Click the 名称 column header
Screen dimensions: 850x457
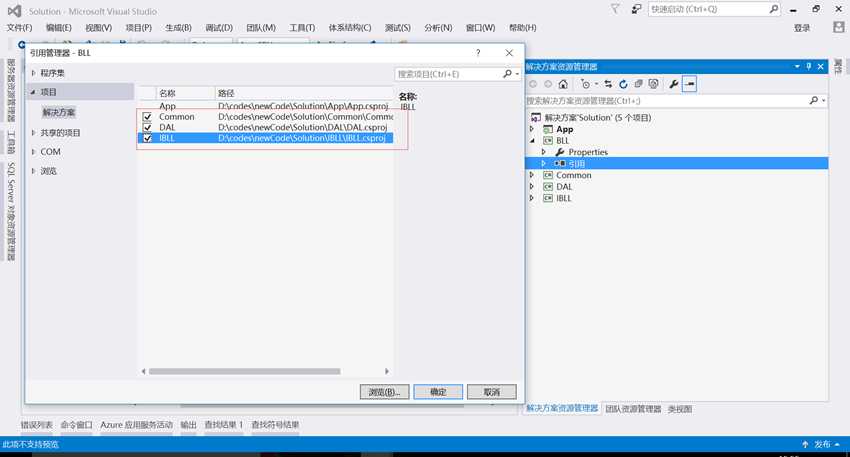pos(186,93)
